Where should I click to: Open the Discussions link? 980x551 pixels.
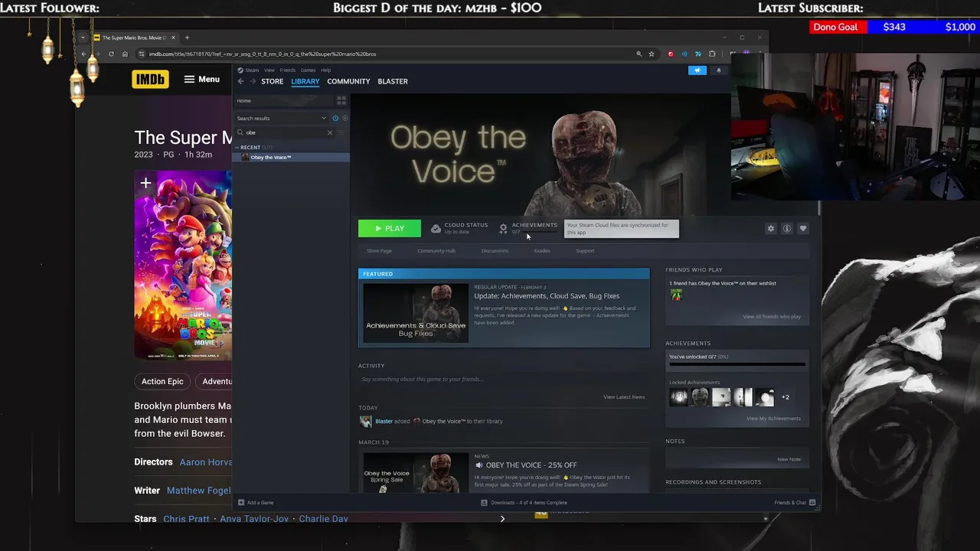tap(495, 251)
